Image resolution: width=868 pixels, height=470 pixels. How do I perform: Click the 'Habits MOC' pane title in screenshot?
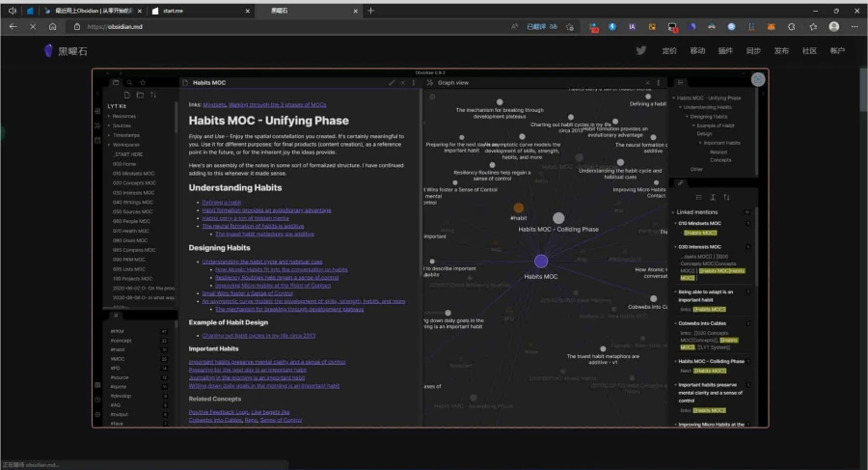click(209, 83)
